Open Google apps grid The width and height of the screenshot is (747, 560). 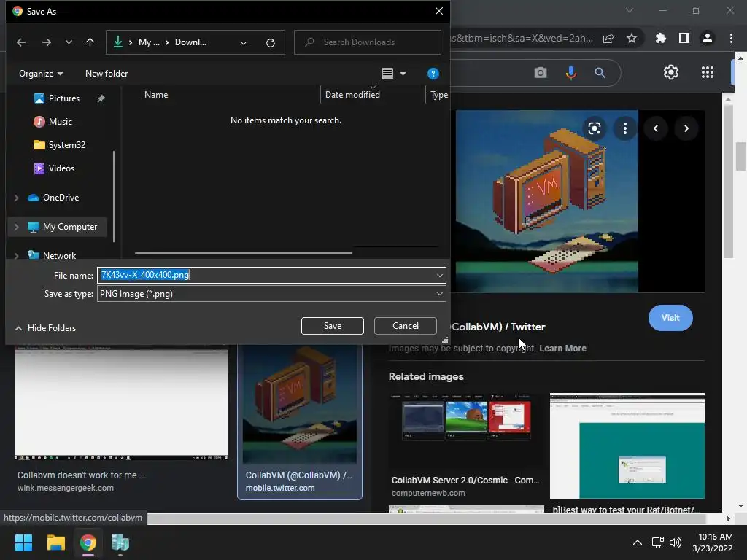[708, 72]
